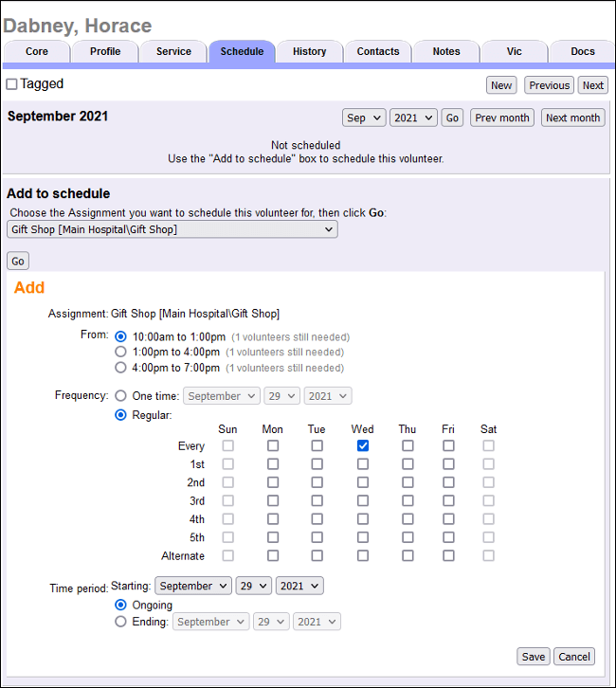The height and width of the screenshot is (688, 616).
Task: Click the Prev month button
Action: click(502, 118)
